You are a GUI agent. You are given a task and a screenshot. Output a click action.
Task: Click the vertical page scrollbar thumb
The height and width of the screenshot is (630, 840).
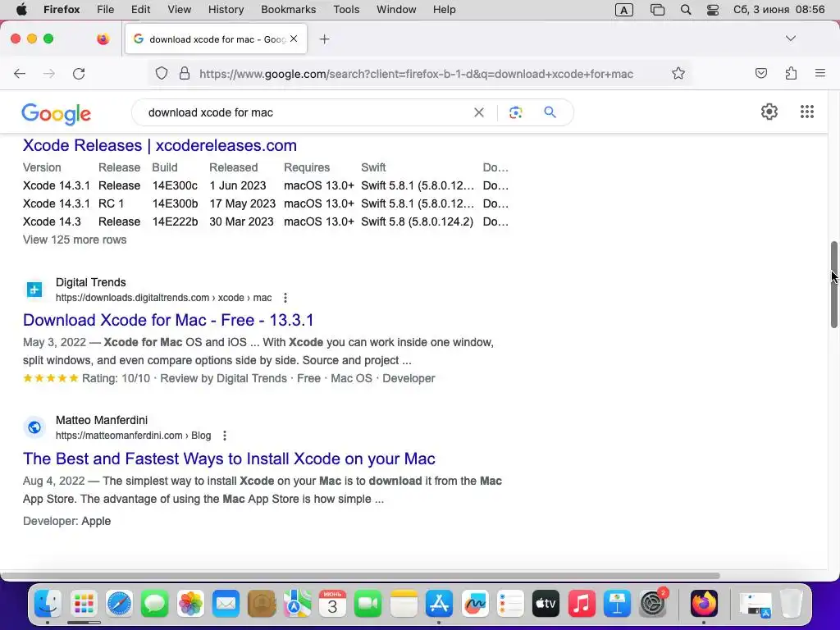click(x=834, y=284)
